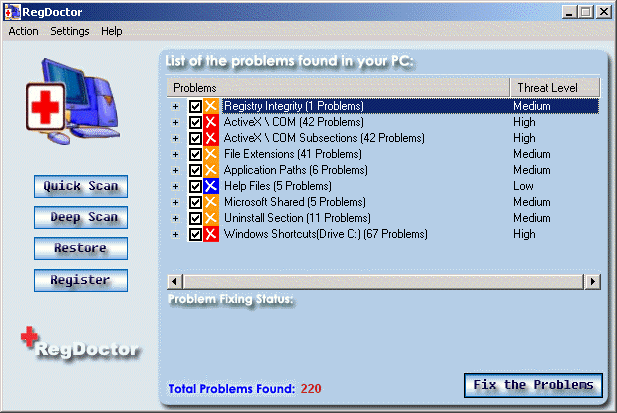Uncheck the Microsoft Shared checkbox
The image size is (617, 413).
tap(195, 202)
